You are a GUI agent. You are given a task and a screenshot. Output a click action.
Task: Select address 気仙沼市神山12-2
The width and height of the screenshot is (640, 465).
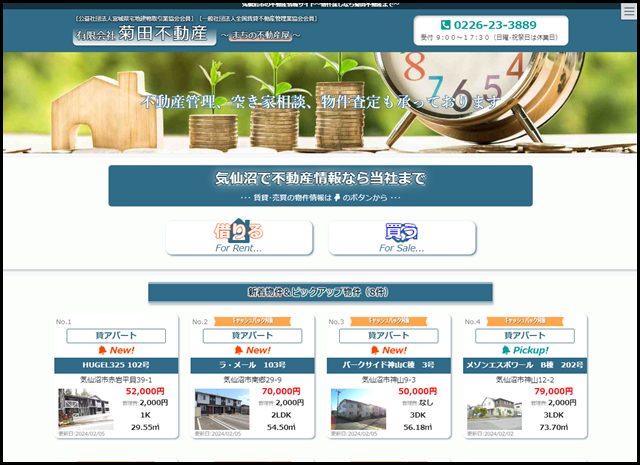tap(525, 380)
